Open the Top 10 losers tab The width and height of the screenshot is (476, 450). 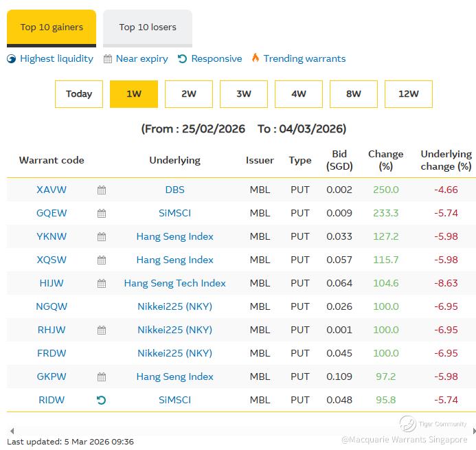[x=148, y=27]
